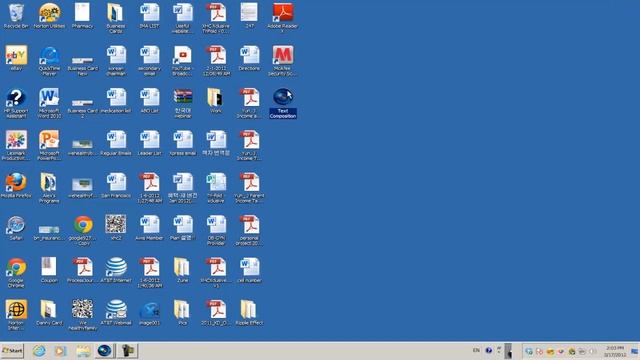Viewport: 640px width, 360px height.
Task: Launch the Norton Internet shortcut
Action: pos(16,315)
